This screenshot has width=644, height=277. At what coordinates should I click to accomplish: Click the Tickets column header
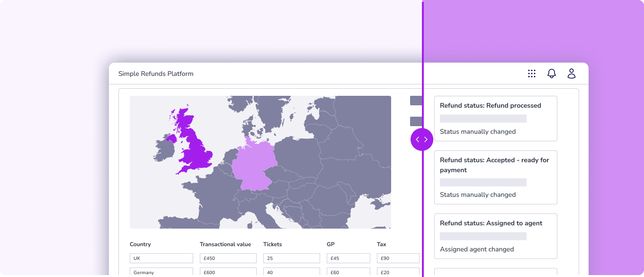click(x=272, y=244)
